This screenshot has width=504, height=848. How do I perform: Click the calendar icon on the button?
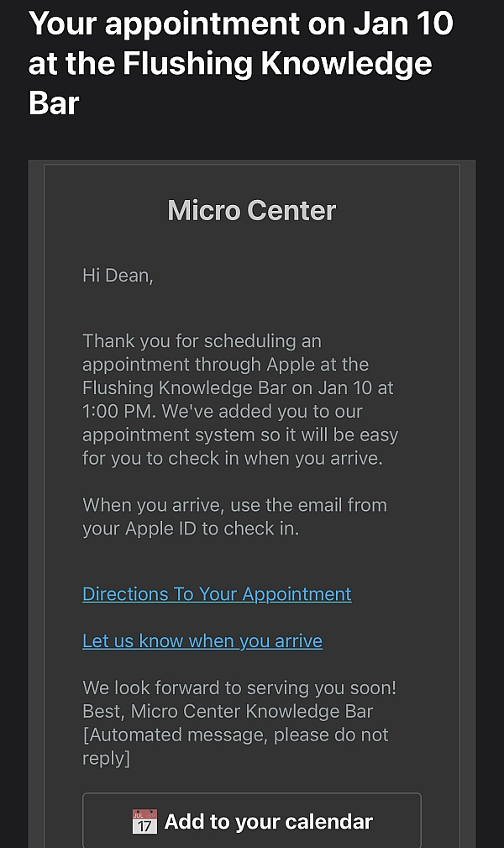point(144,821)
